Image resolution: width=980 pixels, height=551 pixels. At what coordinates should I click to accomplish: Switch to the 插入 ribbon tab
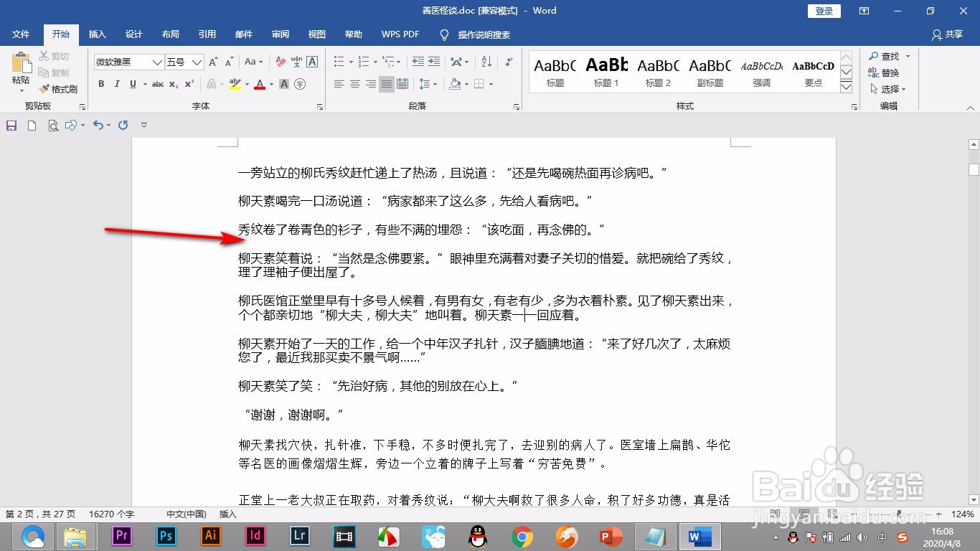97,34
